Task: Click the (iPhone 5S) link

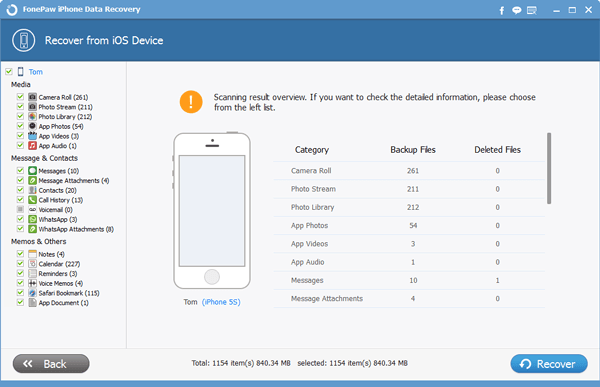Action: [x=221, y=302]
